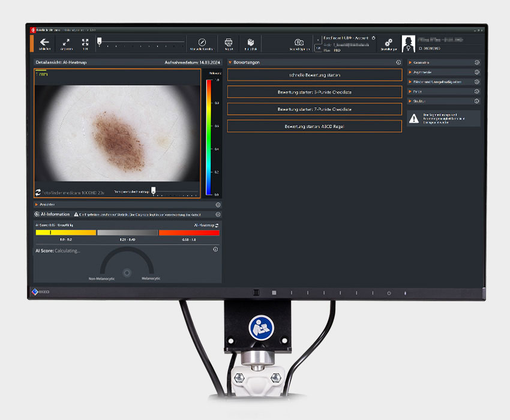The height and width of the screenshot is (420, 510).
Task: Click the Melanocytic gauge center knob
Action: [127, 272]
